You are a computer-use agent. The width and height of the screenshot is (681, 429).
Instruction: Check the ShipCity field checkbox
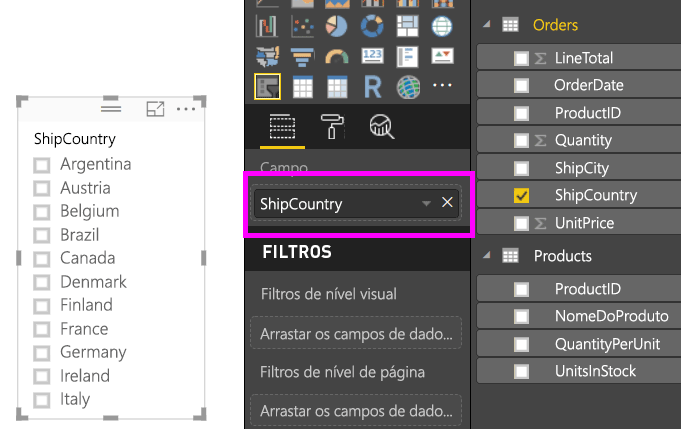[x=521, y=168]
